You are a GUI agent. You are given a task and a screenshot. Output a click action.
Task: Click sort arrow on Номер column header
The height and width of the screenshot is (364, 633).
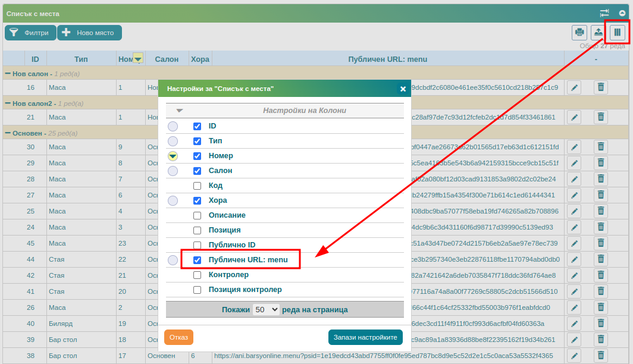click(138, 59)
